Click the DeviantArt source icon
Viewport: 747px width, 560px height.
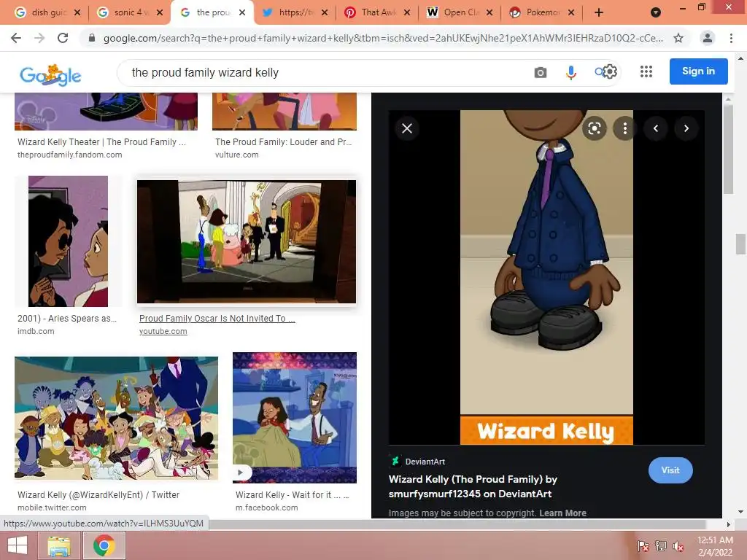click(x=395, y=461)
